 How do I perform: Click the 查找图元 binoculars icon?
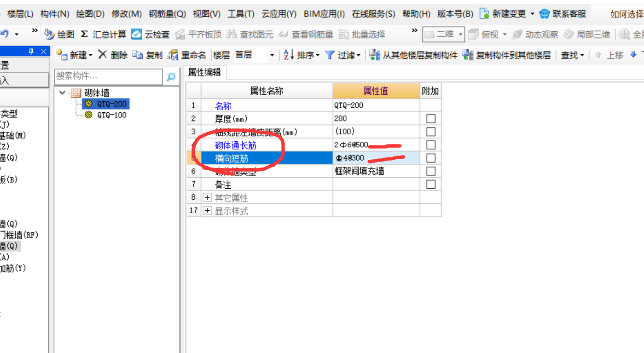coord(232,34)
